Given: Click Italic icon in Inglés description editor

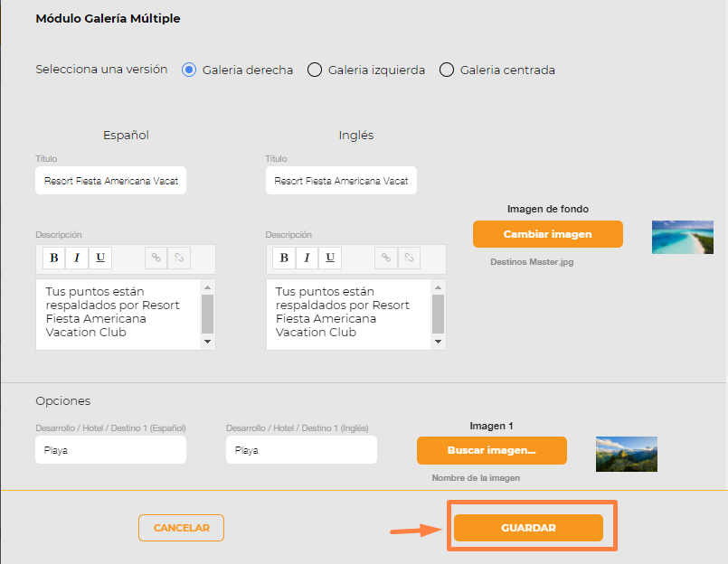Looking at the screenshot, I should (307, 258).
